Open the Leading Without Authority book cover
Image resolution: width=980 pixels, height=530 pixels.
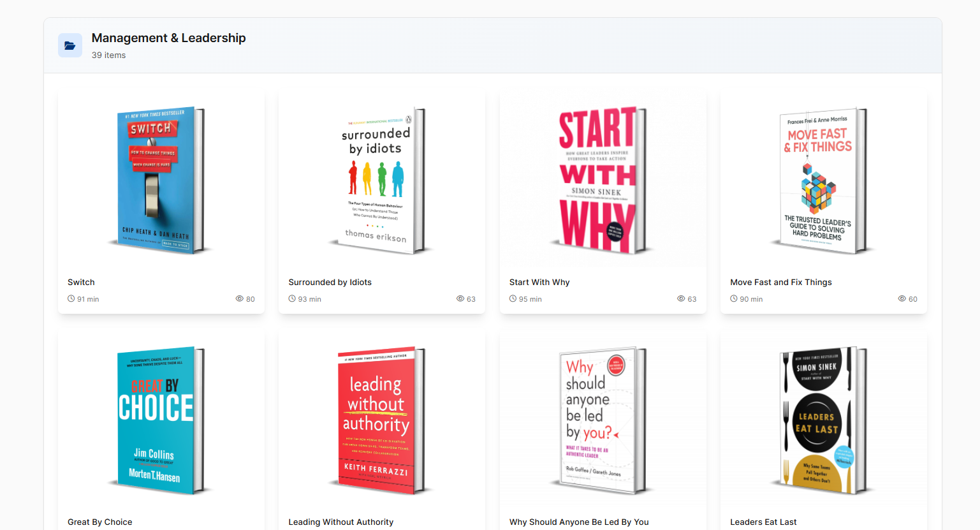point(381,421)
